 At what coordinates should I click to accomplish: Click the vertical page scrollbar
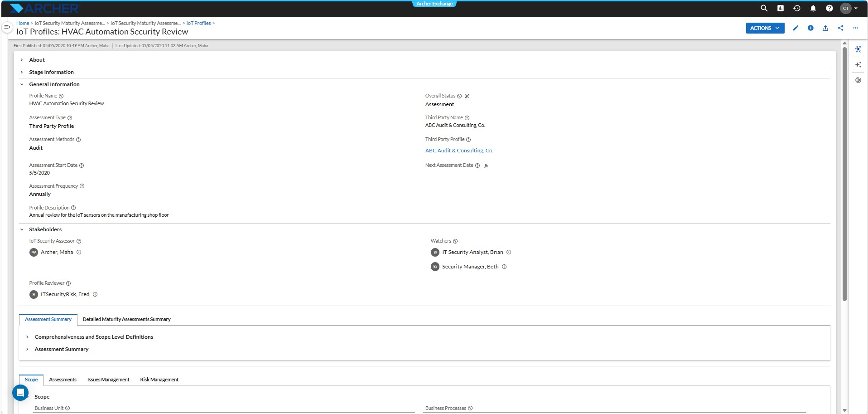click(844, 172)
